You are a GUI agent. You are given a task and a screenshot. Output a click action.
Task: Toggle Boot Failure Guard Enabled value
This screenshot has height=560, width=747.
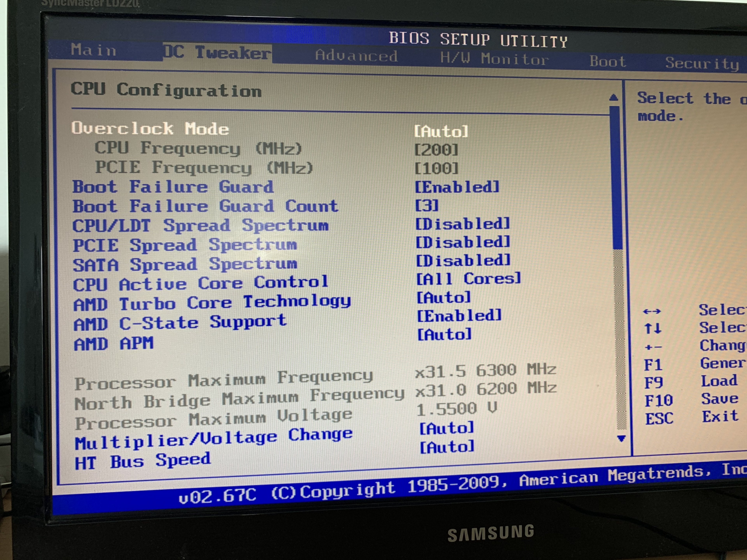pos(457,187)
